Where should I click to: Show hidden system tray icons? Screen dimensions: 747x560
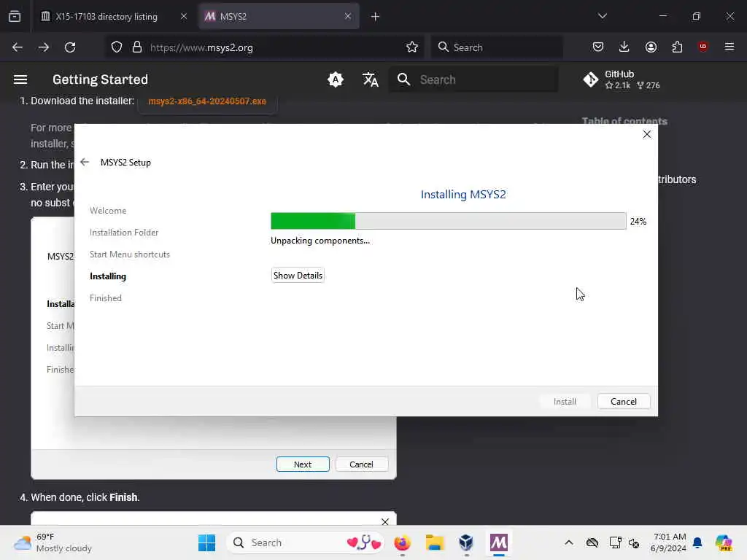coord(569,542)
